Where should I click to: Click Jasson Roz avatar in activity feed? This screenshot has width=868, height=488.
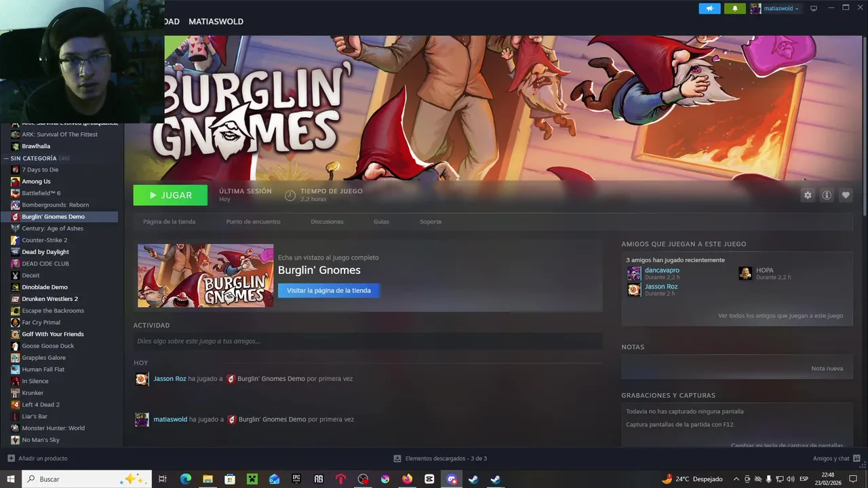tap(142, 379)
